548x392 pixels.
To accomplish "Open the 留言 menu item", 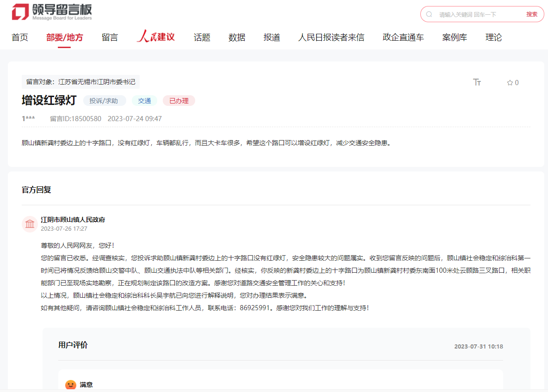I will click(x=110, y=37).
